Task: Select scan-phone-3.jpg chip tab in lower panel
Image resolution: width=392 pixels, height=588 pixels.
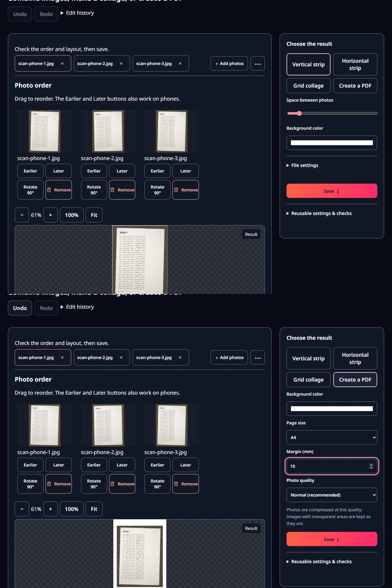Action: coord(154,358)
